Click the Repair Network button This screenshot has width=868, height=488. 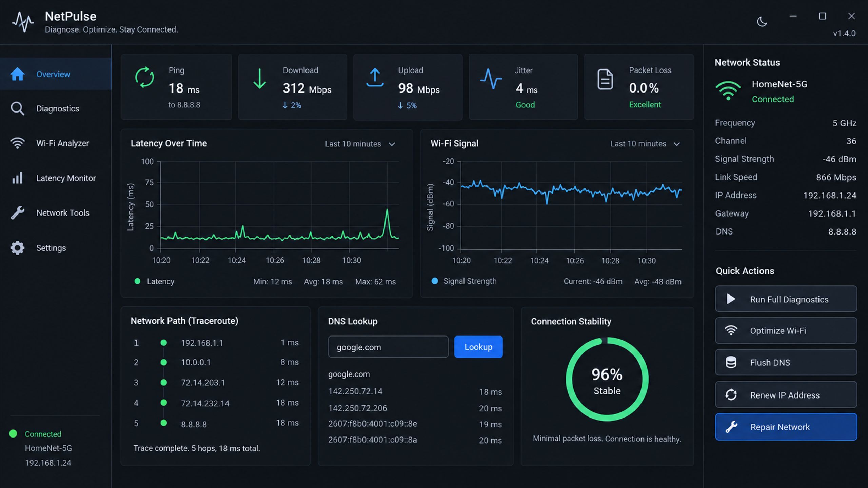pos(786,427)
